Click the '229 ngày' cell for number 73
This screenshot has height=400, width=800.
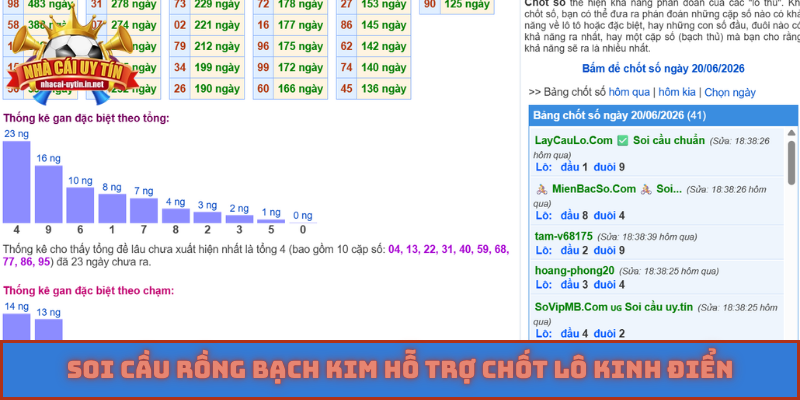coord(217,5)
